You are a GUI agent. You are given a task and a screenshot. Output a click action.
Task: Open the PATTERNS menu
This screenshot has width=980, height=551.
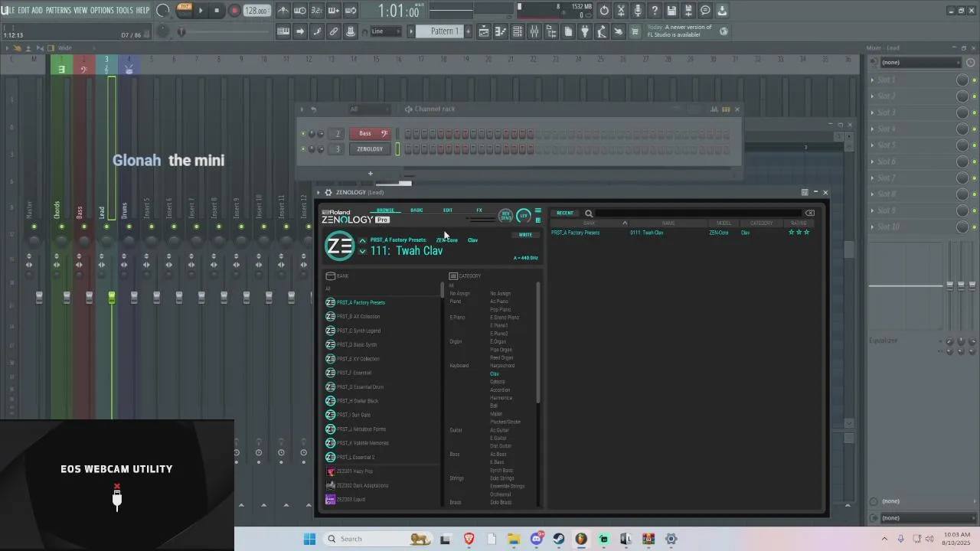(58, 10)
